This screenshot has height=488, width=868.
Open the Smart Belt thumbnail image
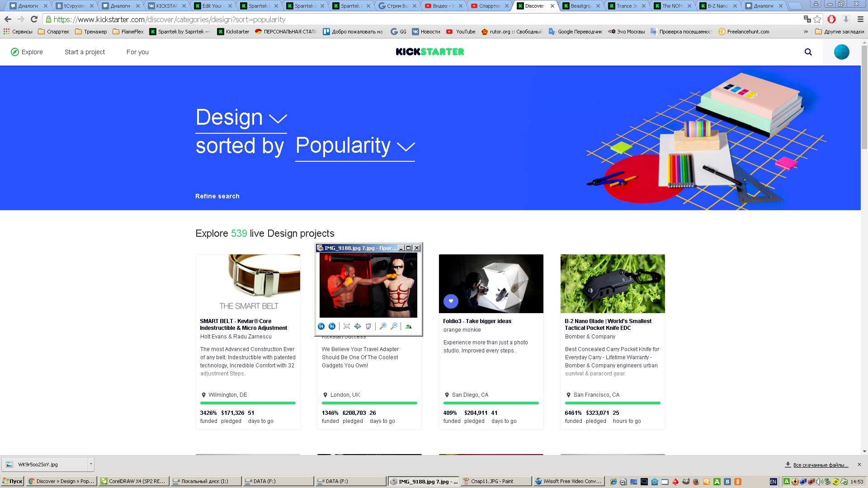[248, 284]
